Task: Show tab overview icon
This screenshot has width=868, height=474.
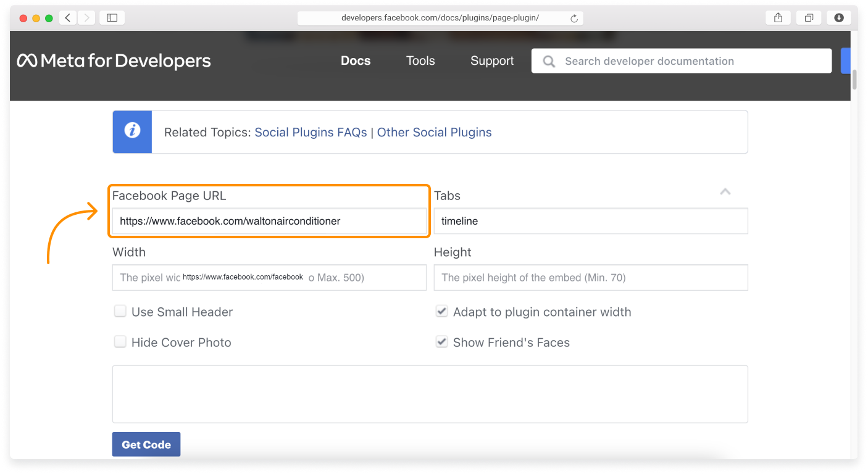Action: tap(809, 18)
